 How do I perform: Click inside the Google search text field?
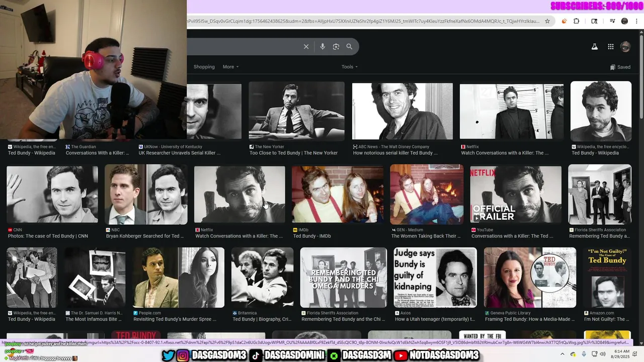pos(244,47)
